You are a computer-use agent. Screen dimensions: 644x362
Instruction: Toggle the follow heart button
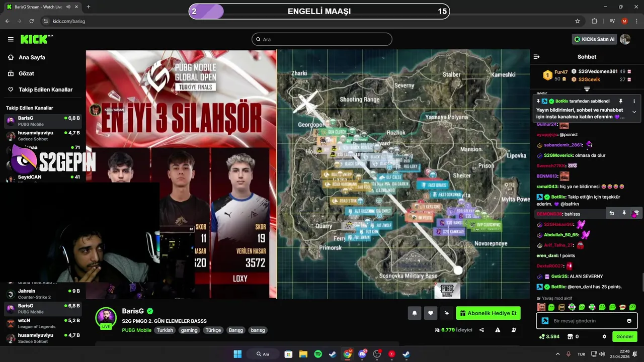coord(431,313)
